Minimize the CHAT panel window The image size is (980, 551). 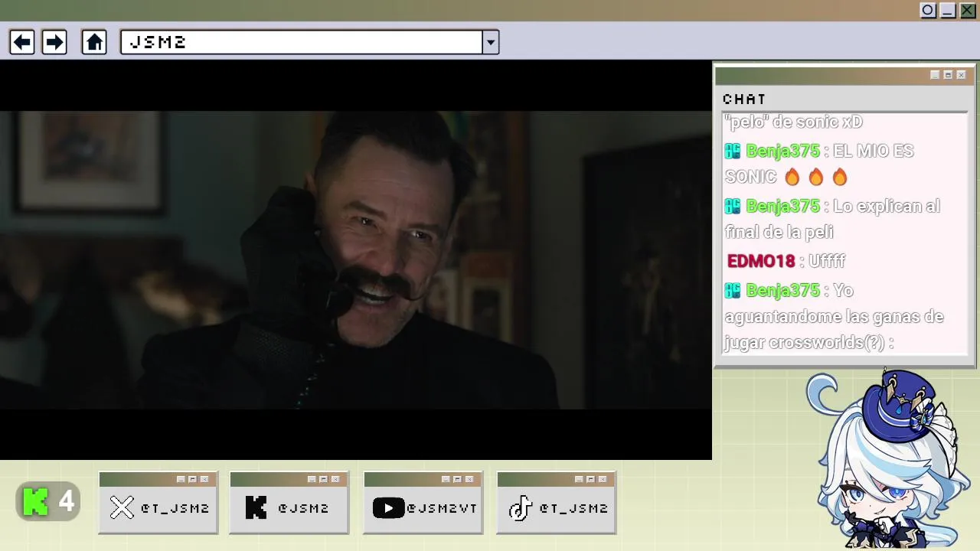coord(935,75)
